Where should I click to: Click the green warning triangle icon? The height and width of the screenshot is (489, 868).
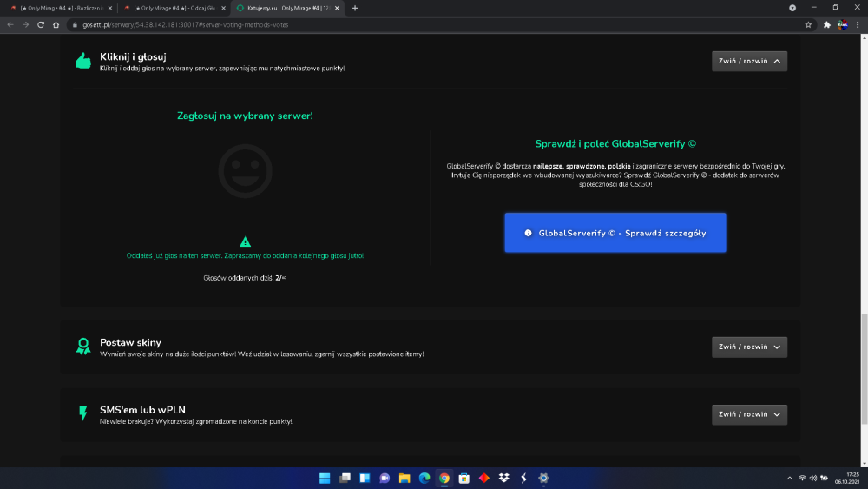coord(246,242)
